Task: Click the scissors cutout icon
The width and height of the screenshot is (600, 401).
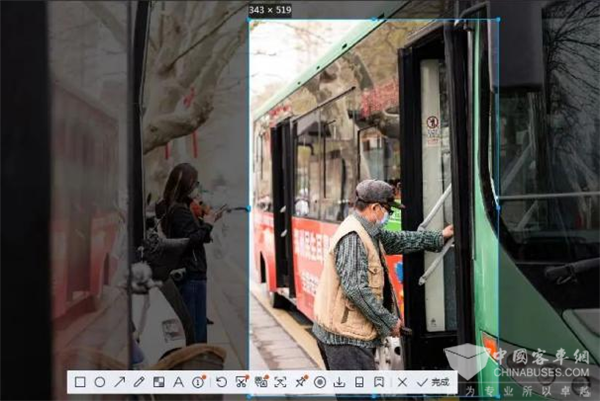Action: [241, 382]
